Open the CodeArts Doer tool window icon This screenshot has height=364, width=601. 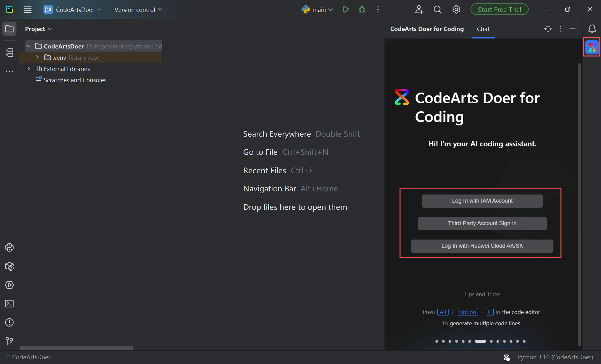592,48
